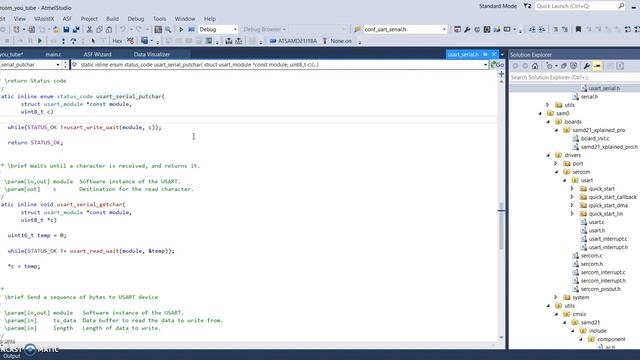
Task: Click the plus split icon above the scrollbar
Action: coord(501,74)
